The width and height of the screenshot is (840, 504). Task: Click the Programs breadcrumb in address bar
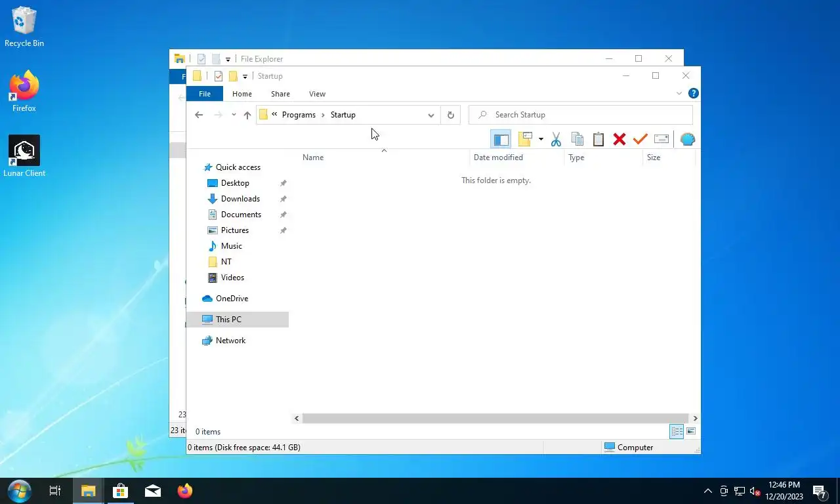point(299,115)
